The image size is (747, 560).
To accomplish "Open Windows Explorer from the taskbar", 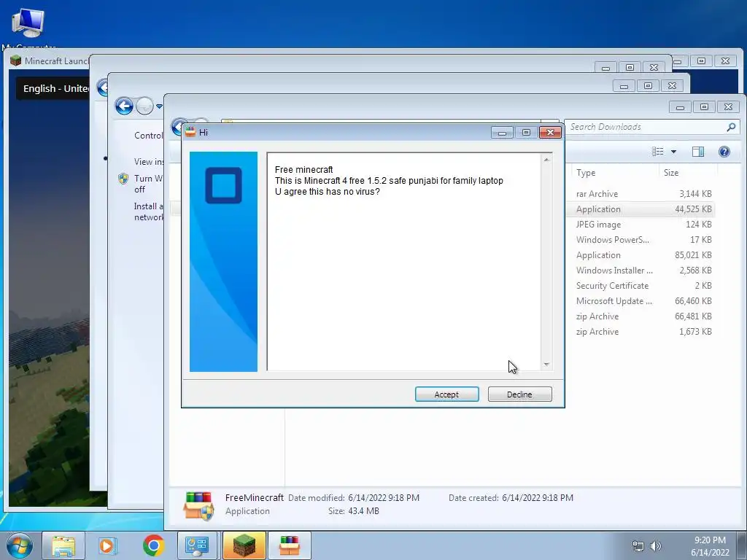I will click(x=63, y=545).
